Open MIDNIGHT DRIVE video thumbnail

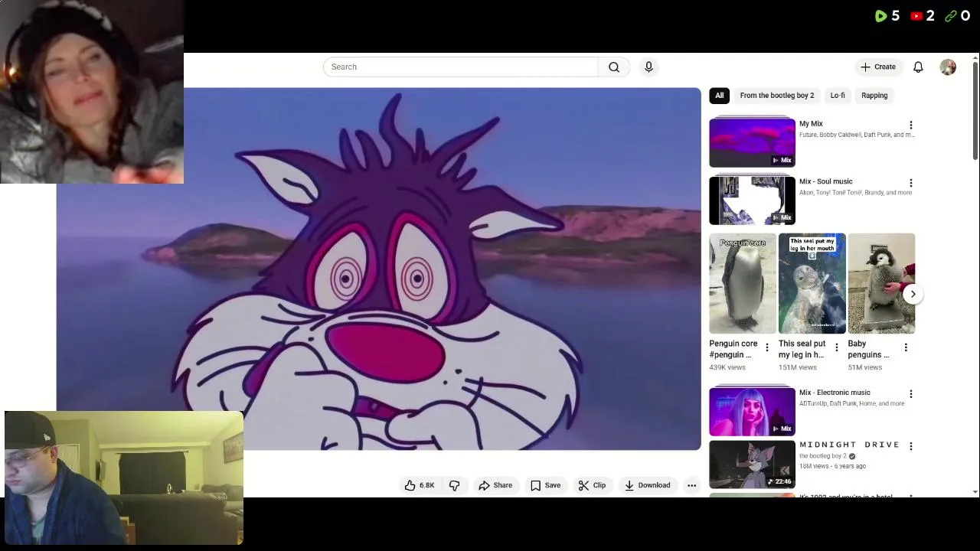coord(752,464)
